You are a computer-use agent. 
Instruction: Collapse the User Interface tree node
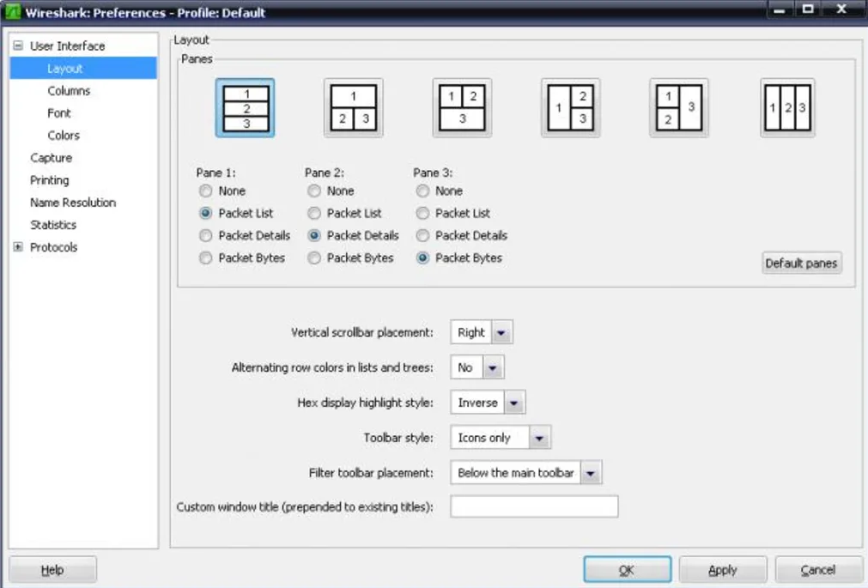18,45
